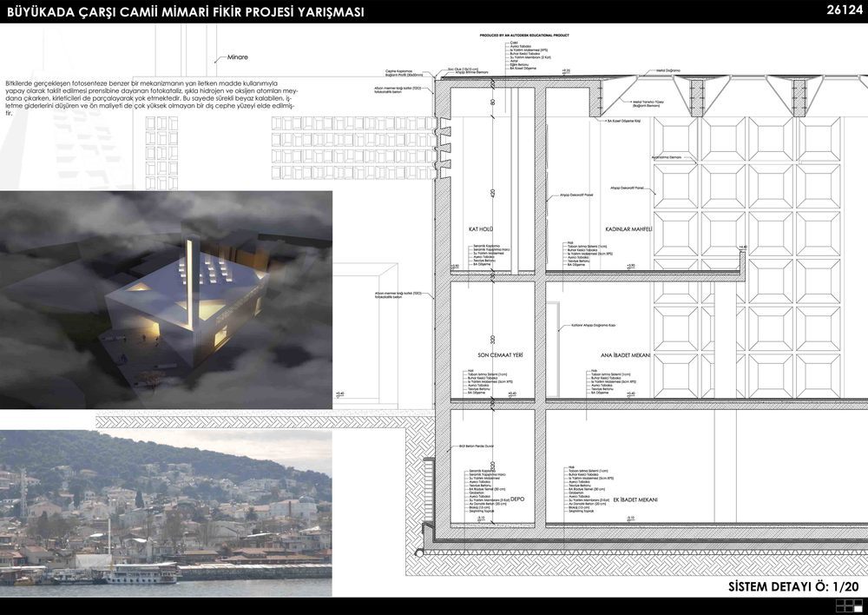Viewport: 868px width, 615px height.
Task: Click the Katlanır Ahşap Doğrama Kapı annotation
Action: (x=594, y=325)
